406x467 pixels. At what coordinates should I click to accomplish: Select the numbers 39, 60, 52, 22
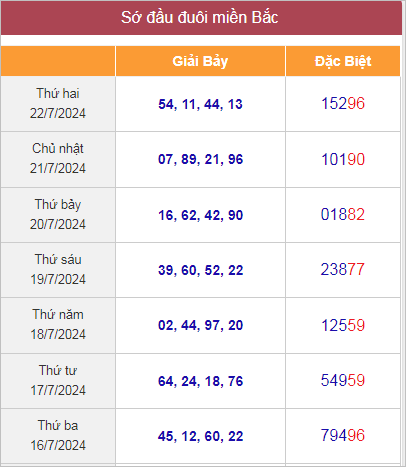click(200, 270)
